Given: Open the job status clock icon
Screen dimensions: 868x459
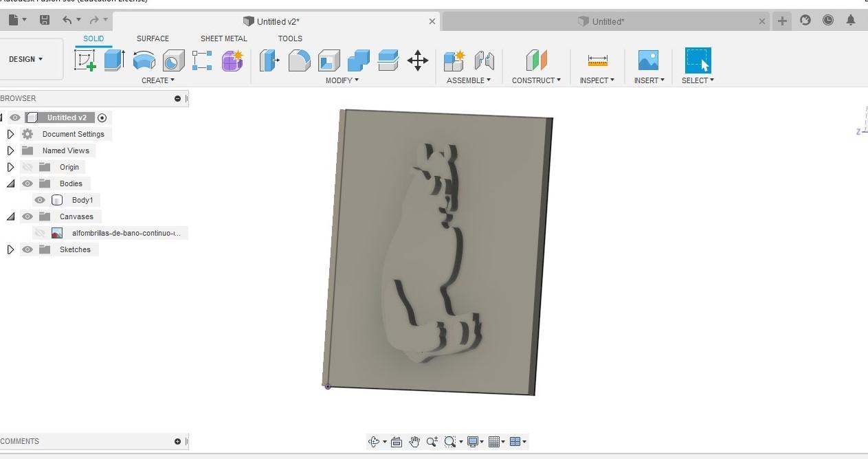Looking at the screenshot, I should pyautogui.click(x=828, y=21).
